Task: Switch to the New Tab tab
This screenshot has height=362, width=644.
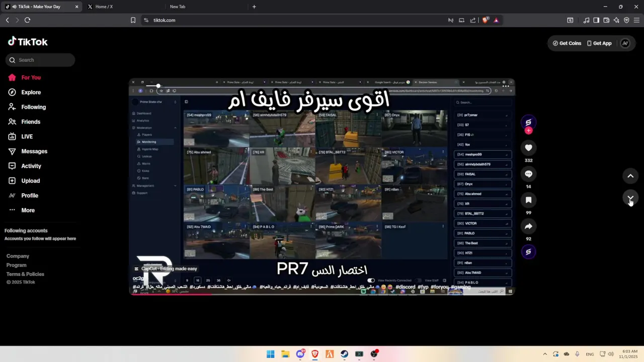Action: tap(206, 7)
